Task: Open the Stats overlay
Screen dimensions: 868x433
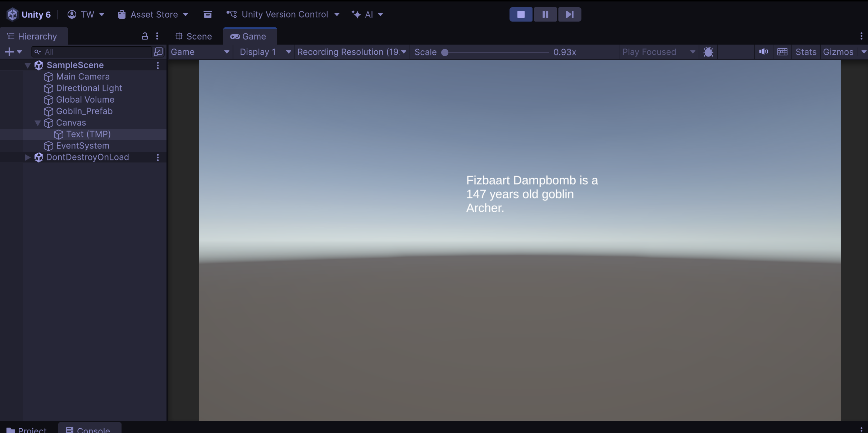Action: pyautogui.click(x=805, y=52)
